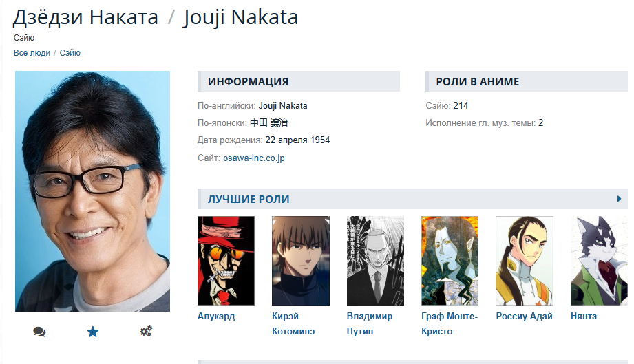The width and height of the screenshot is (634, 364).
Task: Click the Кирэй Котоминэ name link
Action: (x=293, y=323)
